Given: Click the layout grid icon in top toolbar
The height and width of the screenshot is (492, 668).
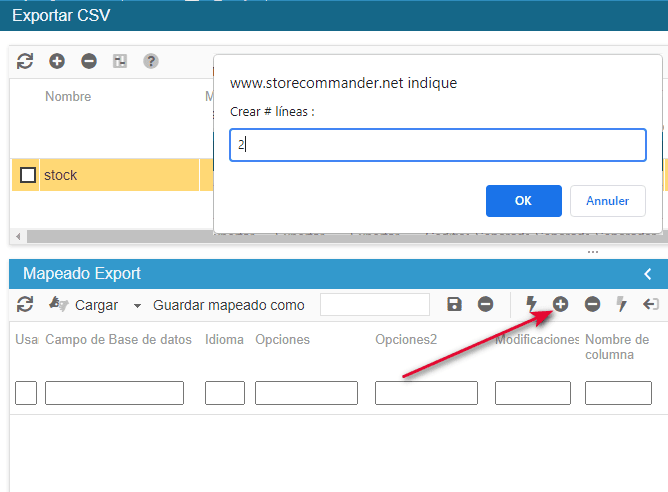Looking at the screenshot, I should (x=120, y=62).
